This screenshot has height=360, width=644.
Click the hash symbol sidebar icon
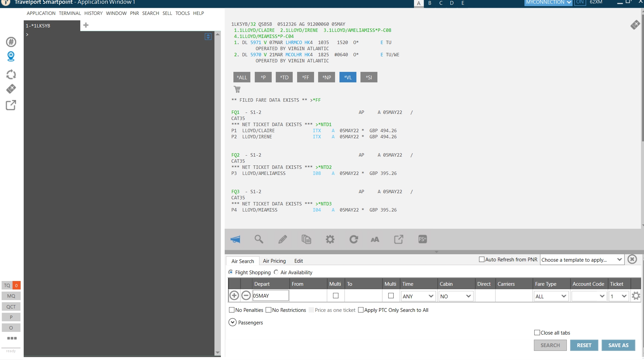coord(11,42)
